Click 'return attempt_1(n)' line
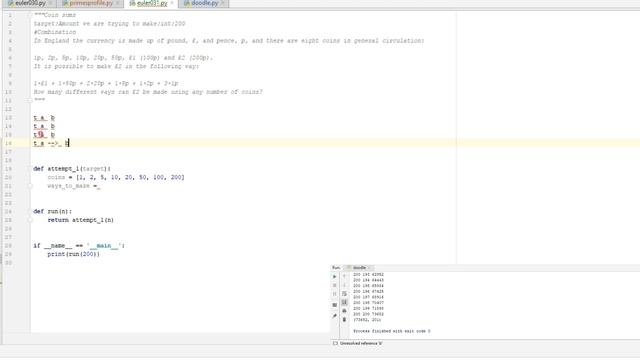 [80, 220]
